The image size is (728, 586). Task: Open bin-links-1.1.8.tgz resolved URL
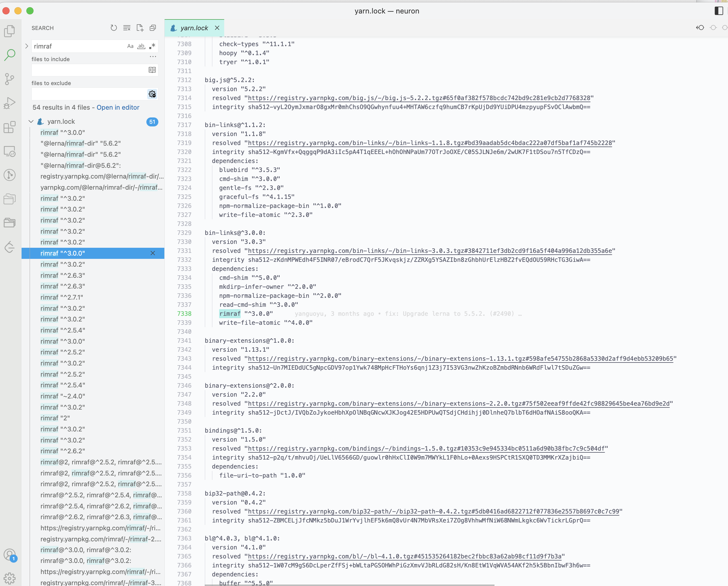430,143
